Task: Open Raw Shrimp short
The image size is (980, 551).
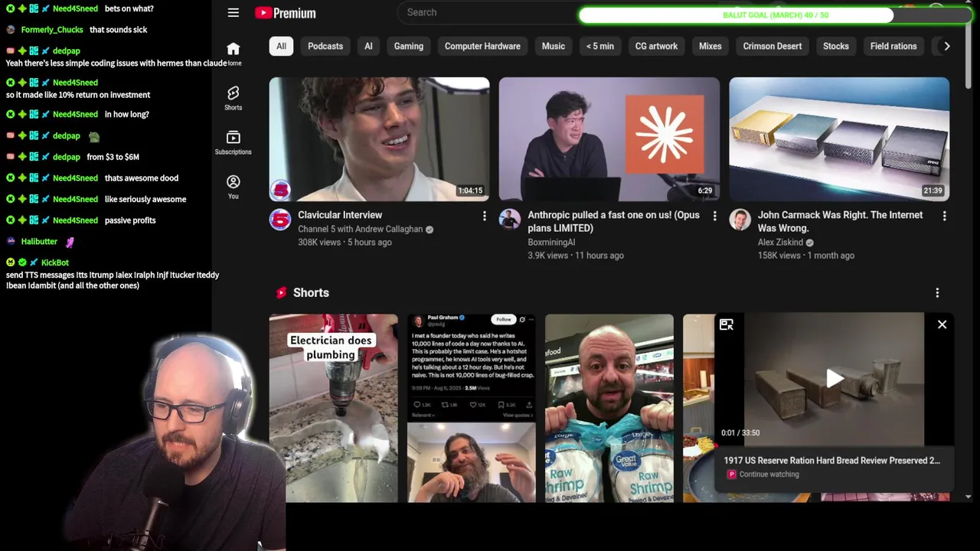Action: point(609,408)
